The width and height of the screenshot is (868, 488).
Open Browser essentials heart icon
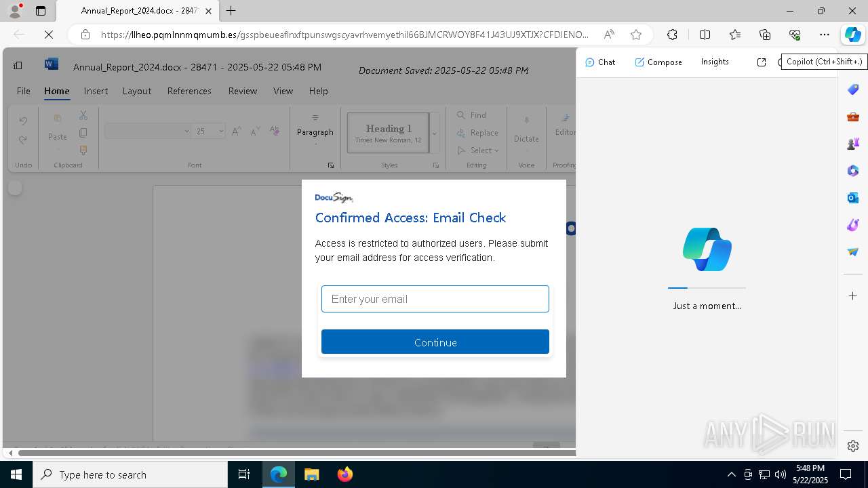(795, 35)
